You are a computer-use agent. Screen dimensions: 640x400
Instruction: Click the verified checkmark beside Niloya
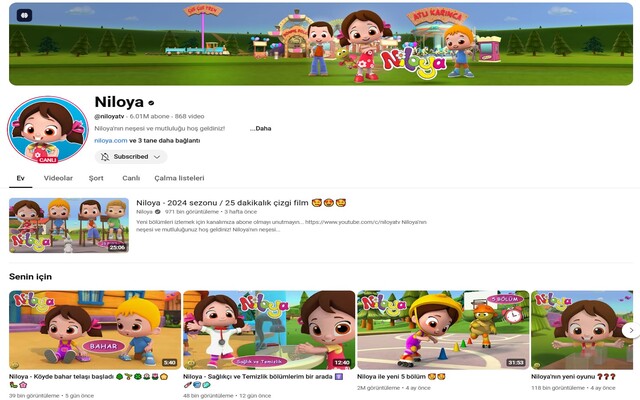tap(151, 103)
